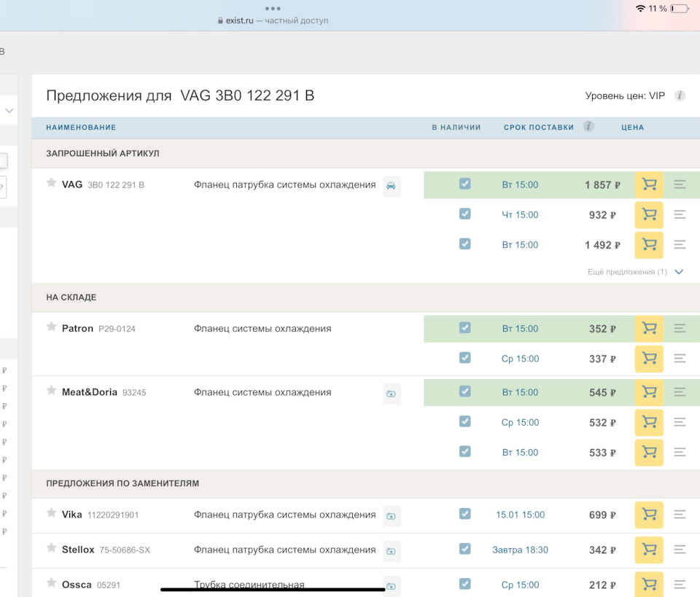The height and width of the screenshot is (597, 700).
Task: Expand the left sidebar dropdown chevron
Action: [x=9, y=110]
